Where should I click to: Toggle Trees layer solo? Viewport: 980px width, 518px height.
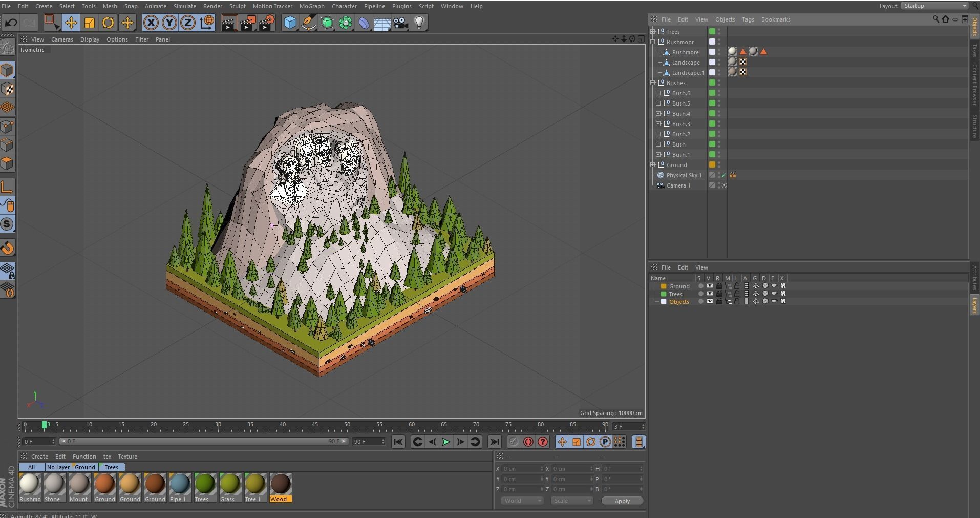[700, 294]
